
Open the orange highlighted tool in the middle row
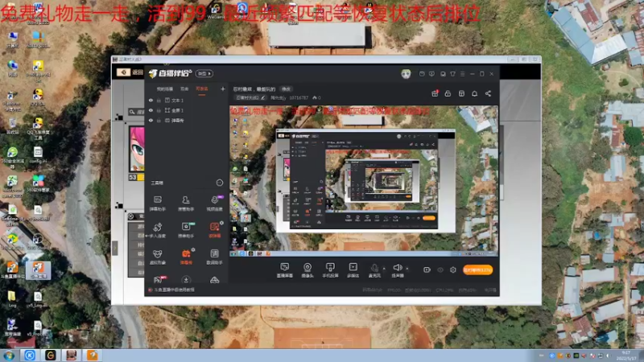pos(214,230)
